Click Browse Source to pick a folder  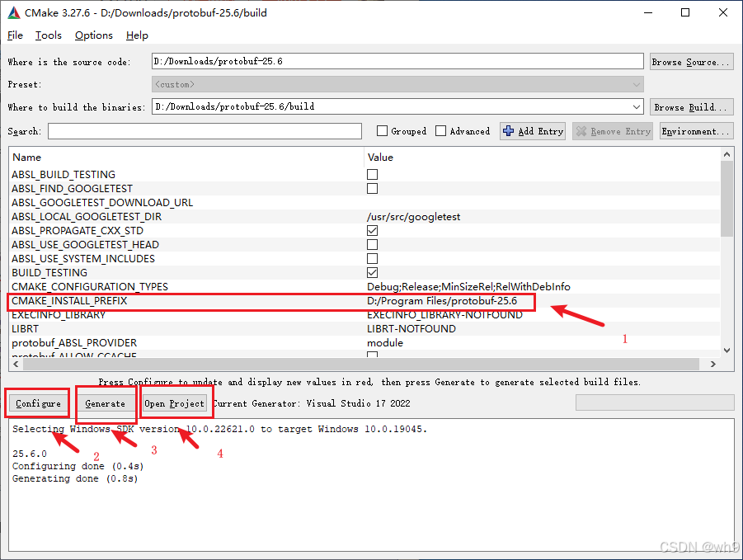(x=691, y=61)
